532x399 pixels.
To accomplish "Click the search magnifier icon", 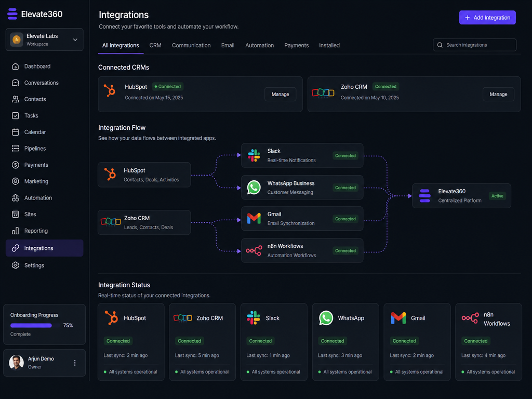I will [440, 45].
